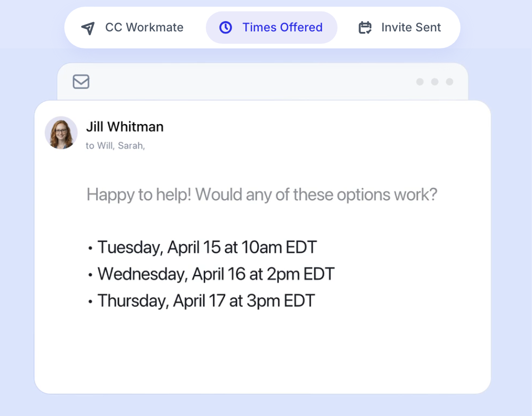Click the first gray window dot
532x416 pixels.
tap(420, 82)
